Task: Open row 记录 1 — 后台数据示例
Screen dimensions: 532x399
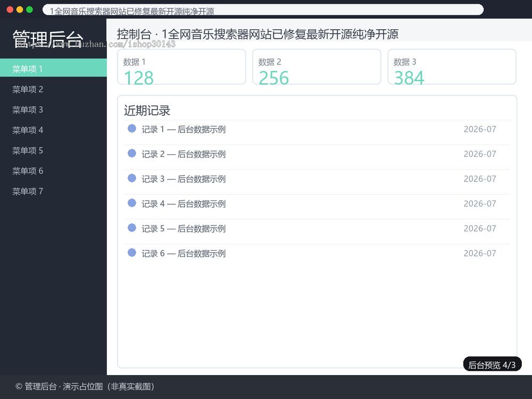Action: point(317,132)
